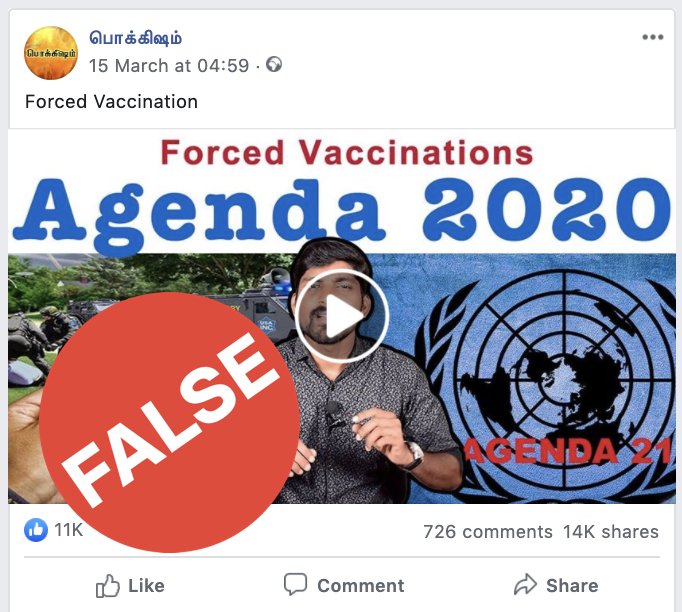This screenshot has height=612, width=682.
Task: Click the Share arrow icon
Action: tap(525, 584)
